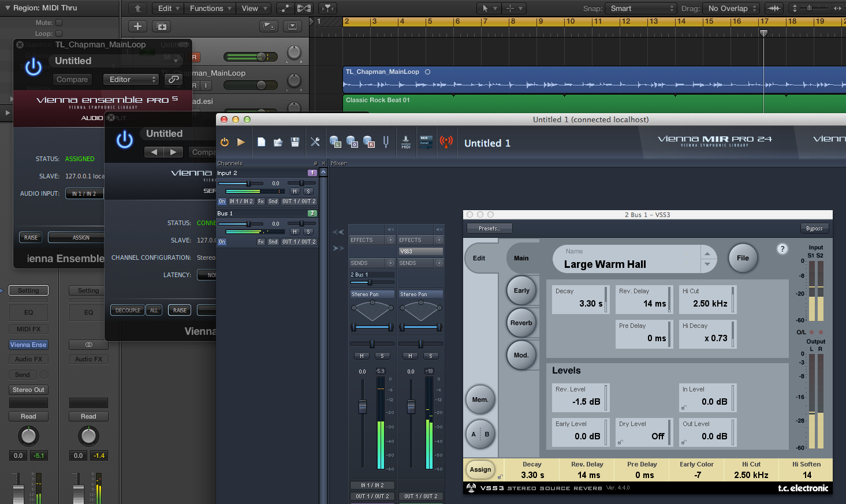Open the Snap mode dropdown showing Smart

click(640, 8)
